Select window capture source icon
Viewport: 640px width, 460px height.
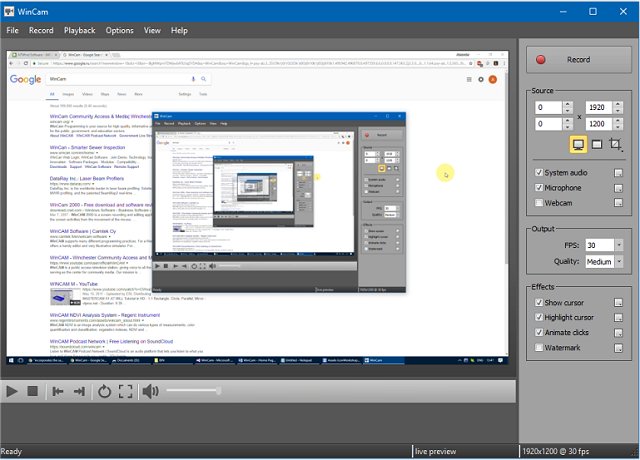[x=597, y=145]
